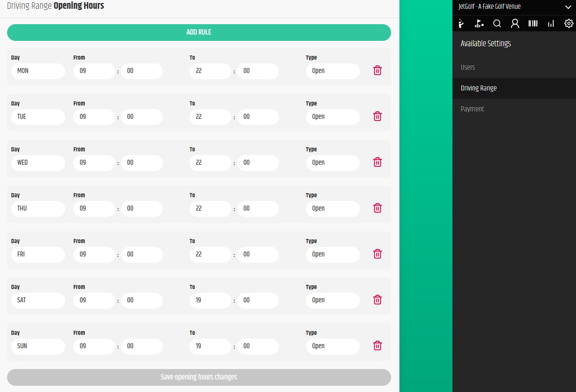This screenshot has width=576, height=392.
Task: Click the From minutes field for FRI
Action: (142, 254)
